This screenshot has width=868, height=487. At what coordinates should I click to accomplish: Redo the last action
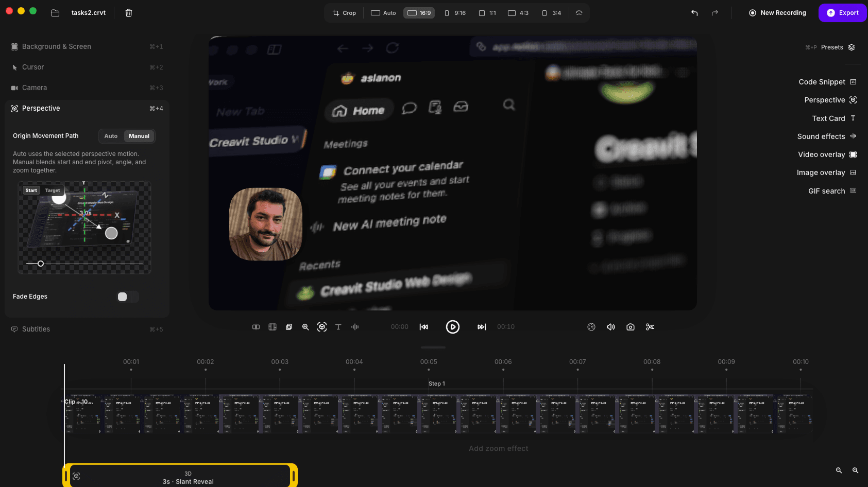tap(714, 13)
